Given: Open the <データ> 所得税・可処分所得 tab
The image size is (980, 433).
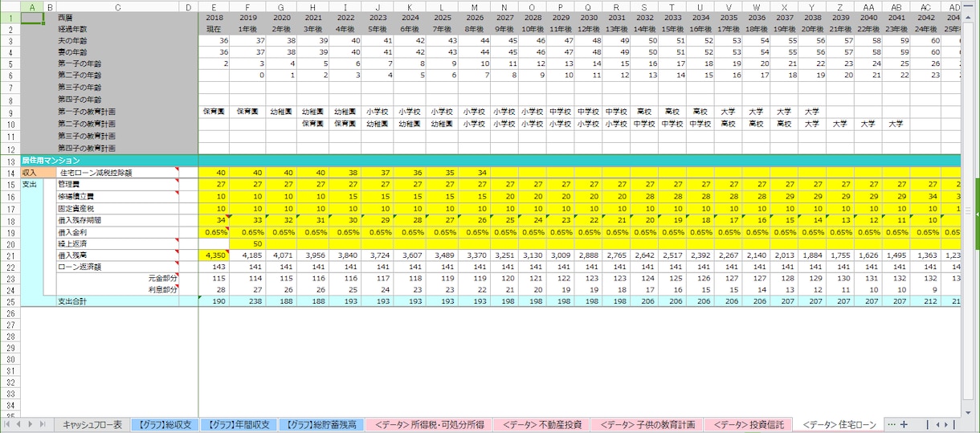Looking at the screenshot, I should click(x=427, y=424).
